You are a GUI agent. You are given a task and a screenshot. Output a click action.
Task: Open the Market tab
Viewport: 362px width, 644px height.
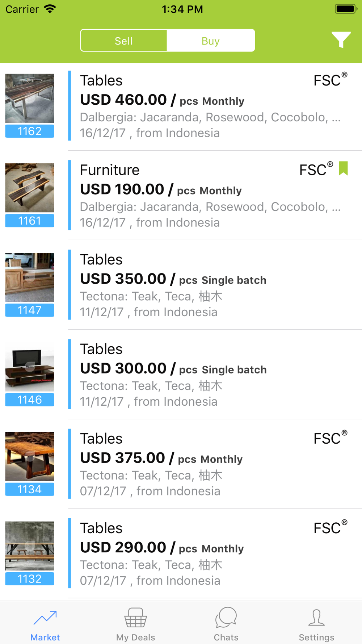tap(45, 624)
